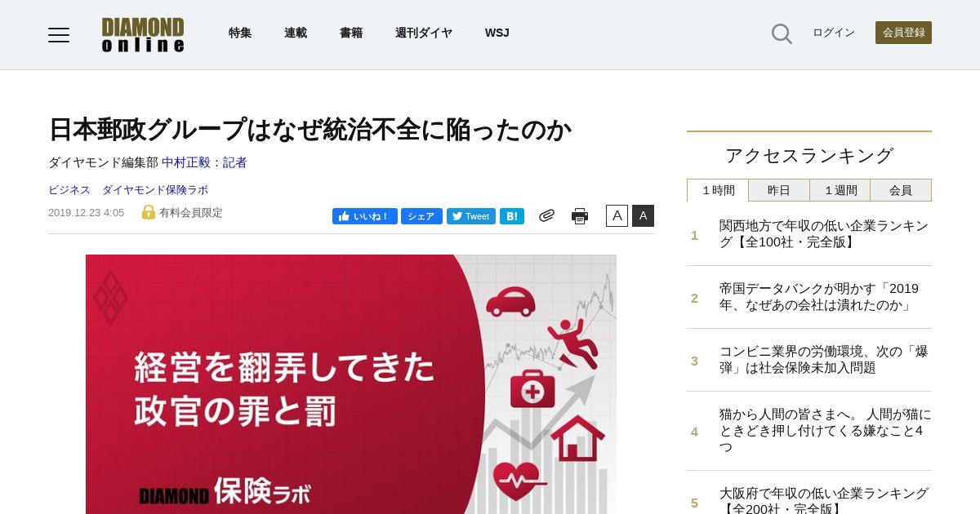This screenshot has height=514, width=980.
Task: Open the hamburger menu icon
Action: [59, 34]
